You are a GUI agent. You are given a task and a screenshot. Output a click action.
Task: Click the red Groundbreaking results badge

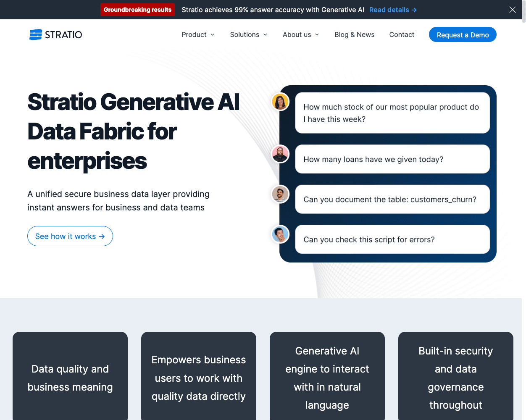[x=137, y=10]
